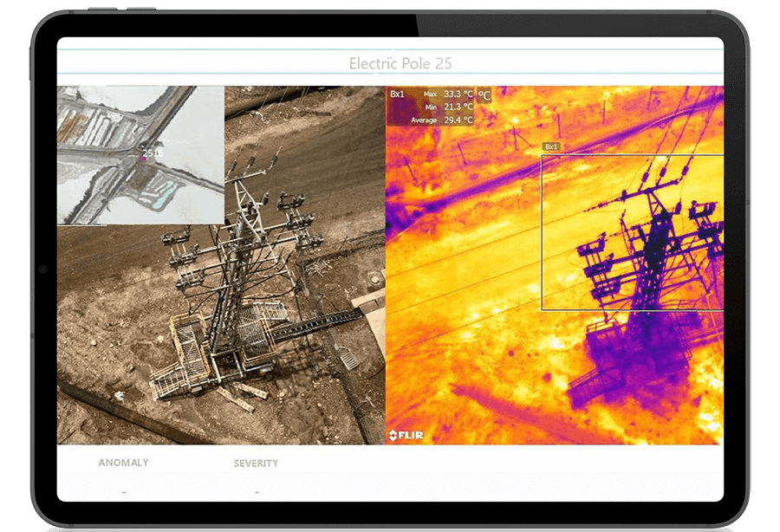Image resolution: width=780 pixels, height=532 pixels.
Task: Click the °C temperature unit icon
Action: pyautogui.click(x=484, y=95)
